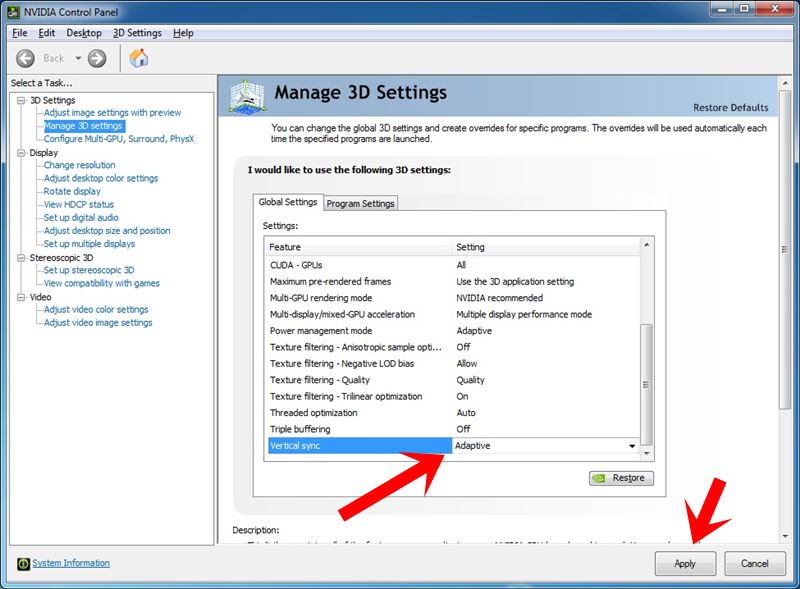Collapse the Video tree node
800x589 pixels.
pos(21,297)
